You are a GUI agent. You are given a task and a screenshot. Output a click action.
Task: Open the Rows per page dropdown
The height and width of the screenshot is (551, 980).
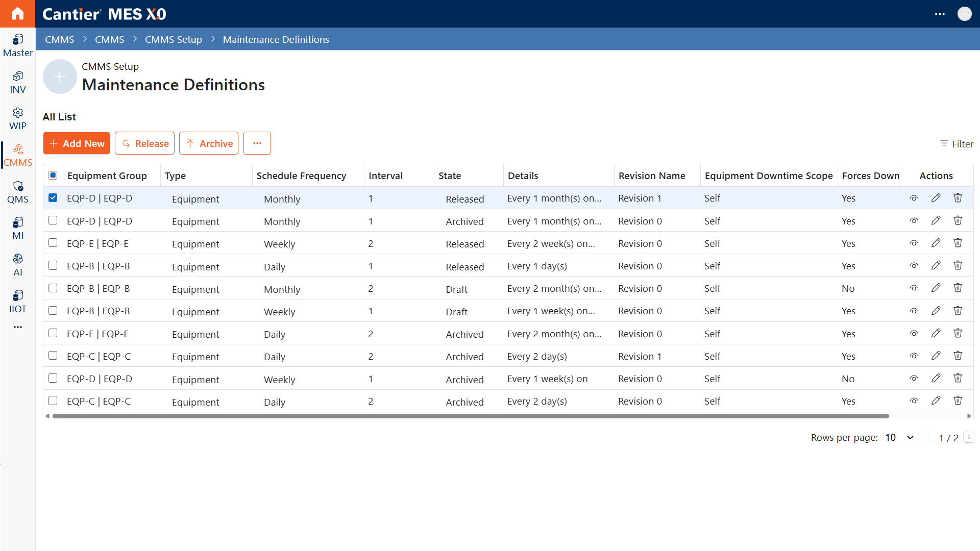click(x=899, y=438)
